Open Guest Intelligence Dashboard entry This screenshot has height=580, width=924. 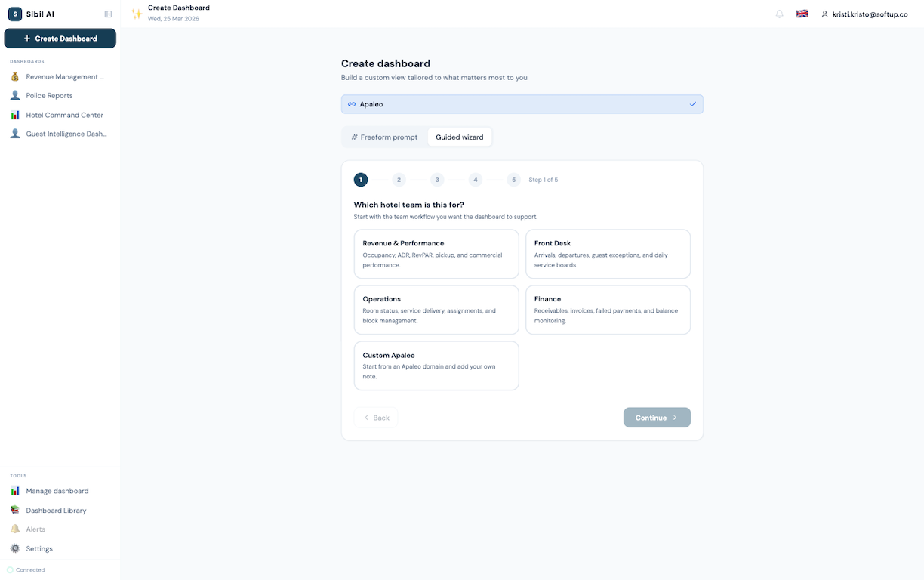click(60, 134)
